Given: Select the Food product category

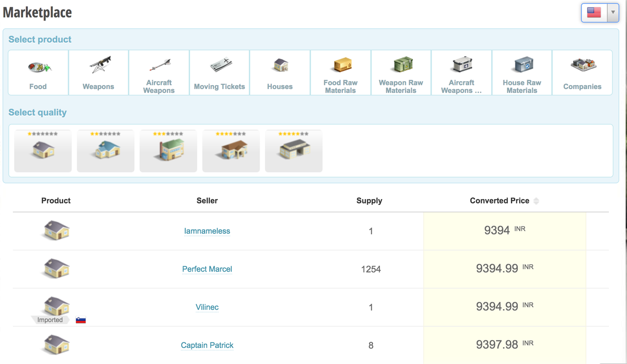Looking at the screenshot, I should pyautogui.click(x=38, y=72).
